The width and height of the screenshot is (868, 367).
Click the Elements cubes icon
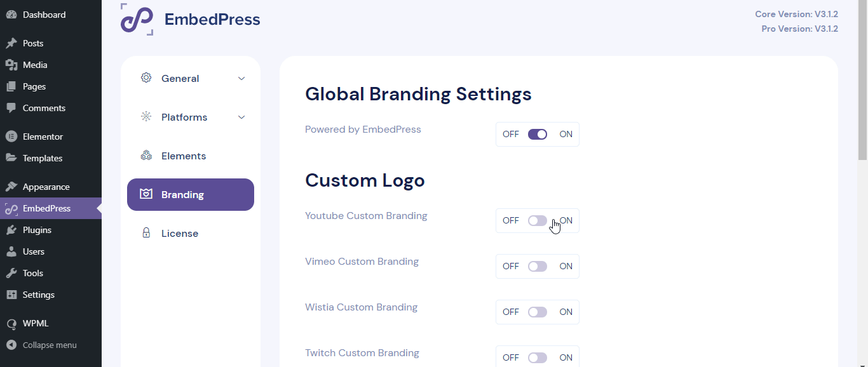click(146, 156)
